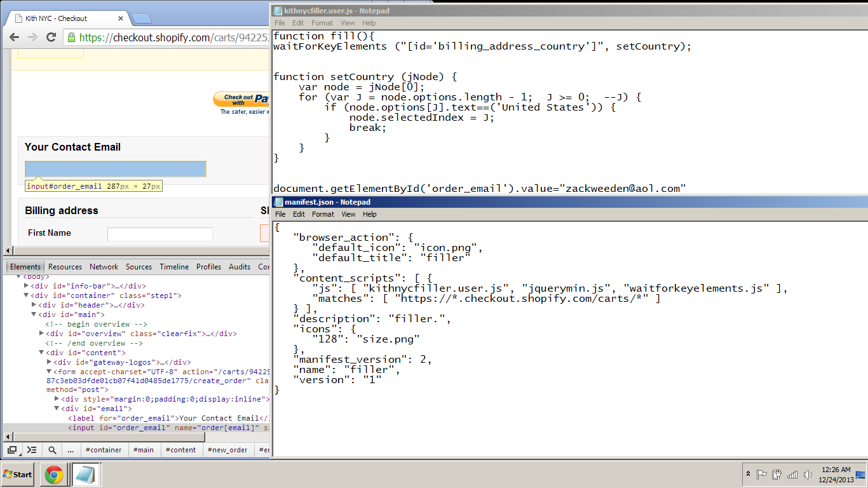
Task: Go back in Chrome browser
Action: coord(14,37)
